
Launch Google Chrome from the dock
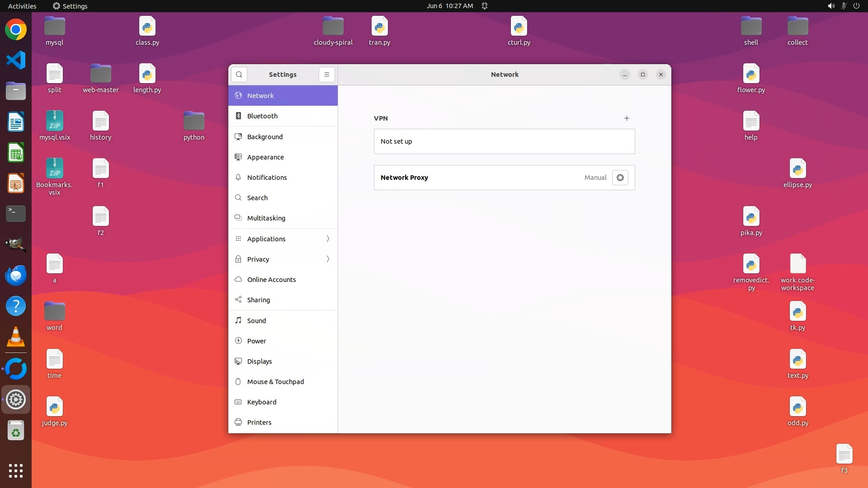(x=16, y=30)
